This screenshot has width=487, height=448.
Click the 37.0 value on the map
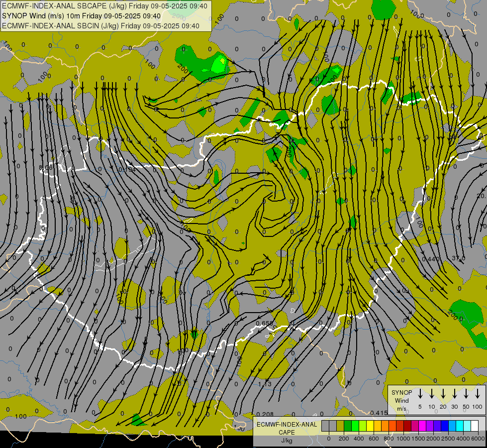coord(459,258)
